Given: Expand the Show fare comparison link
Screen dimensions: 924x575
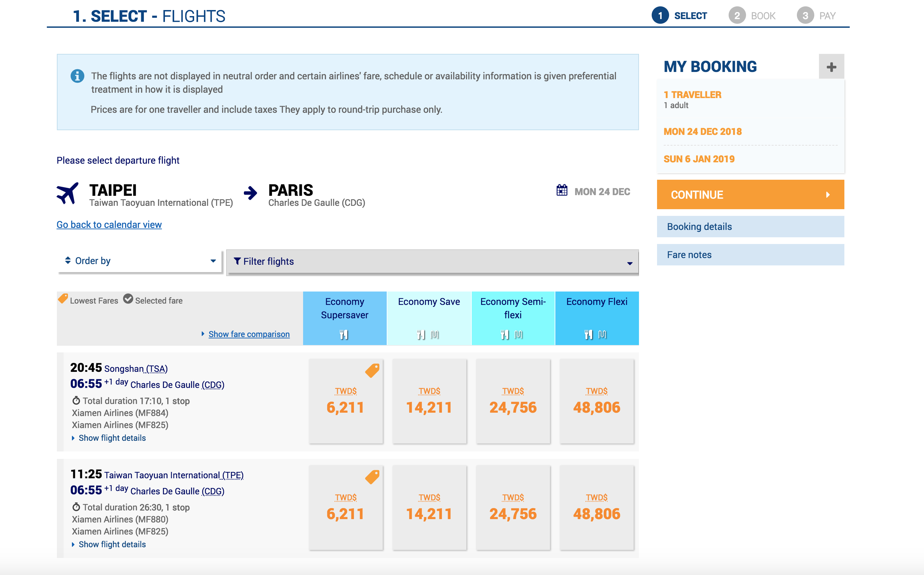Looking at the screenshot, I should 249,334.
